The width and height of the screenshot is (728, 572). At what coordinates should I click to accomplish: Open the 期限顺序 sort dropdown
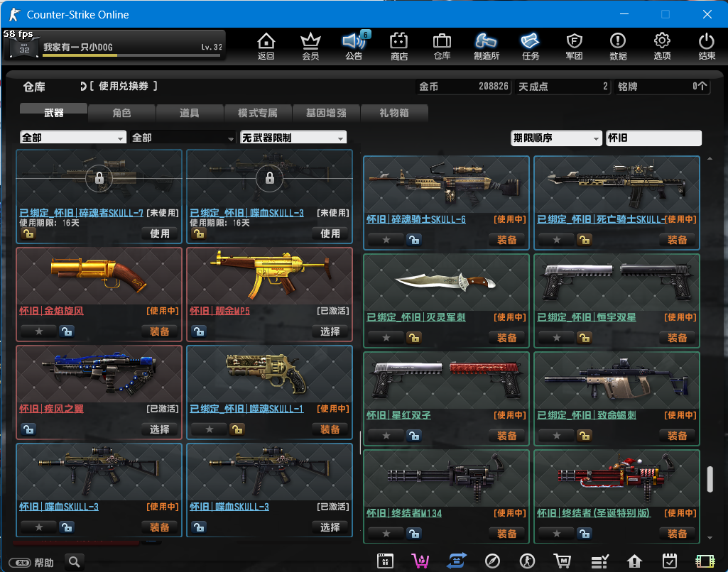[x=556, y=138]
